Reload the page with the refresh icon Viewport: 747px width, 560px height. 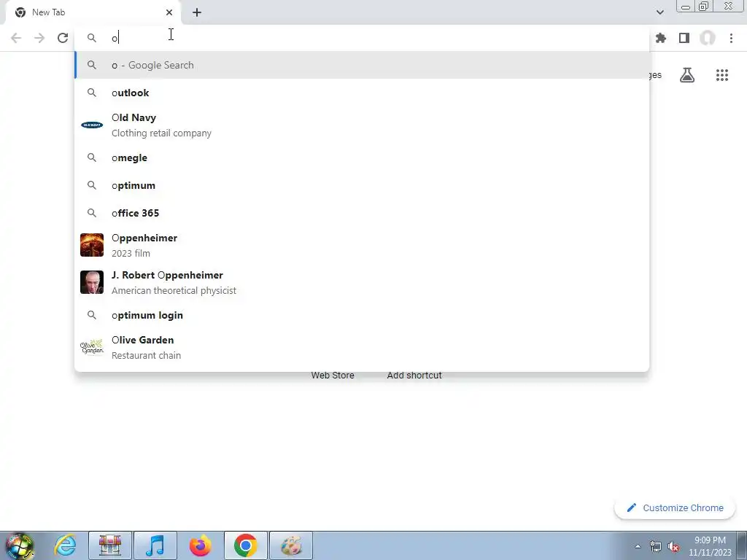[63, 38]
